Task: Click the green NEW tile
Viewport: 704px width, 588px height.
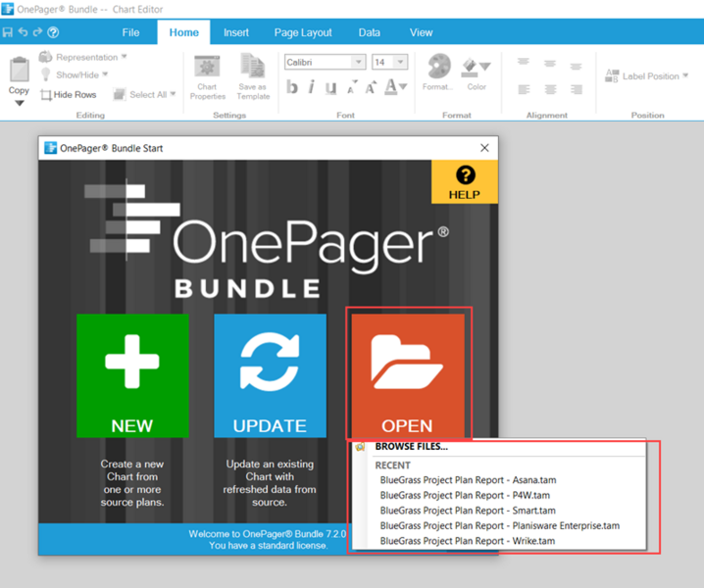Action: click(x=132, y=375)
